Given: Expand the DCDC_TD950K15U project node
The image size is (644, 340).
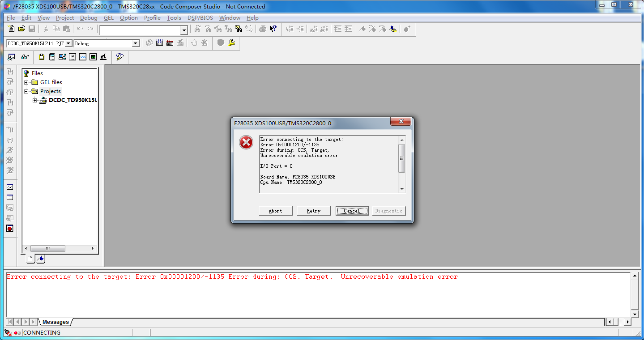Looking at the screenshot, I should [x=35, y=100].
